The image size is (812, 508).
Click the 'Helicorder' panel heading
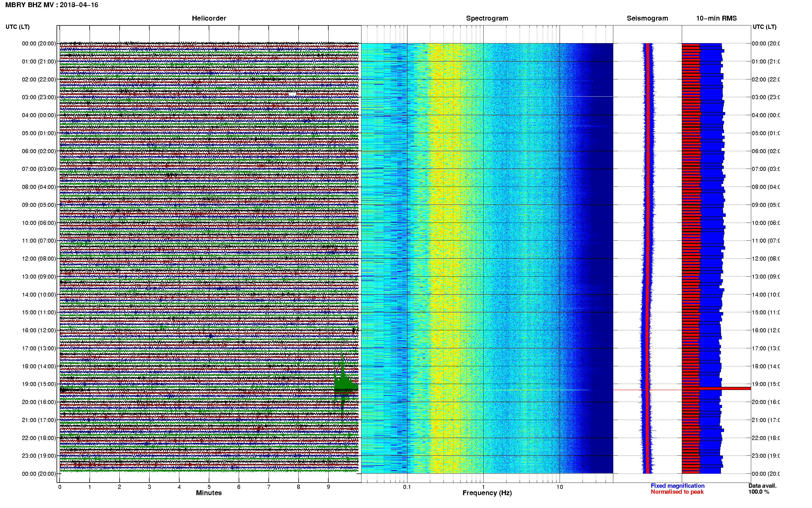tap(209, 18)
